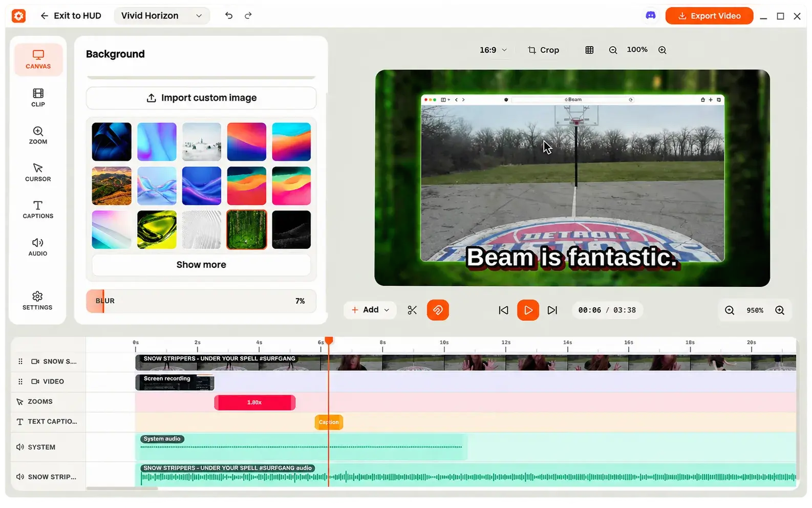Click the camera icon on SNOW S... track
Screen dimensions: 812x508
coord(35,362)
